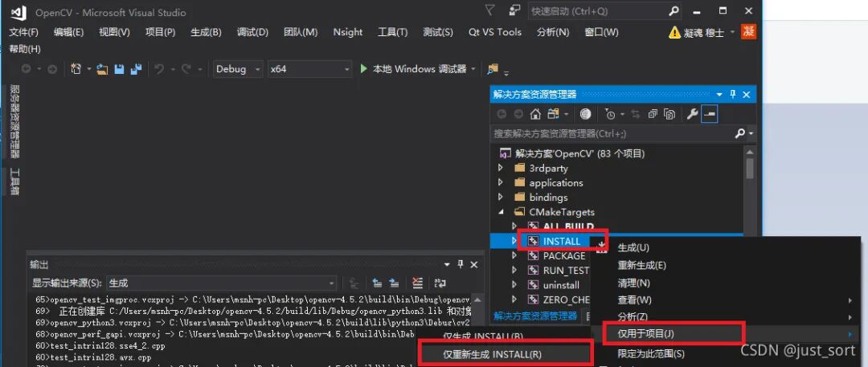Open the 帮助(H) menu

click(x=25, y=49)
